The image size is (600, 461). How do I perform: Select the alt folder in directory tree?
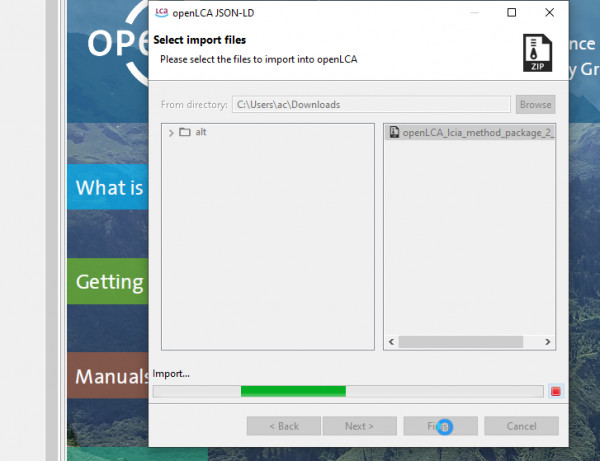(201, 132)
